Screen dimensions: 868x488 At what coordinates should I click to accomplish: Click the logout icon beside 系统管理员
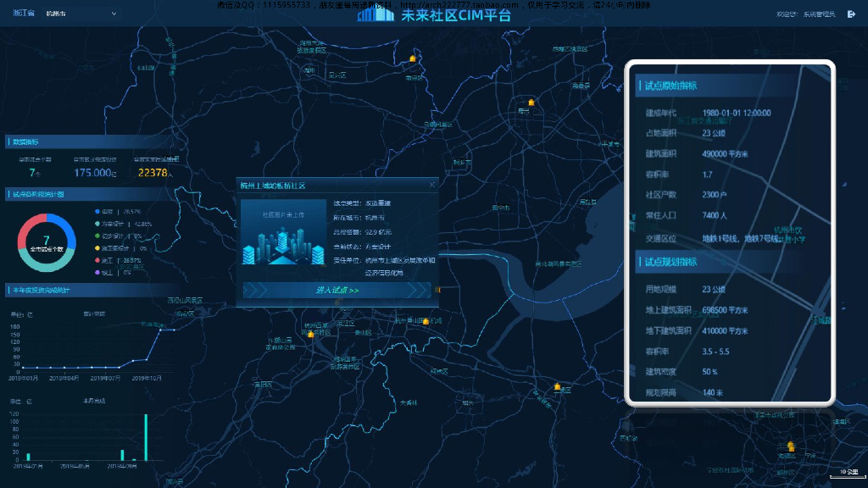[851, 14]
